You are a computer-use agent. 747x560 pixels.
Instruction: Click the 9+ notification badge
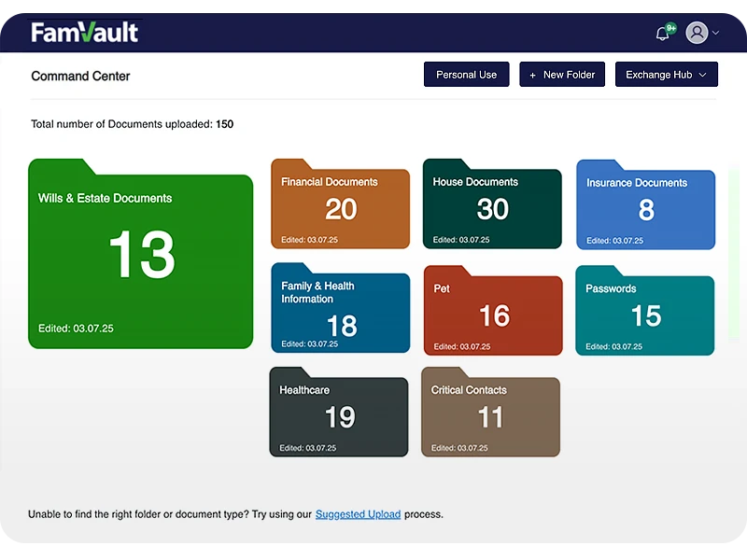[671, 28]
